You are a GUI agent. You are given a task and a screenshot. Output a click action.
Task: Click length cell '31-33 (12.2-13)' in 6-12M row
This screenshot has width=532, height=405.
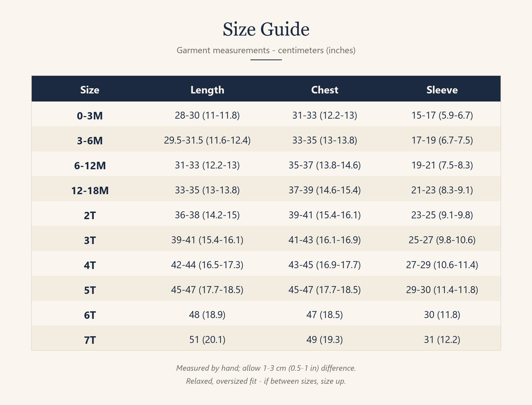point(207,165)
